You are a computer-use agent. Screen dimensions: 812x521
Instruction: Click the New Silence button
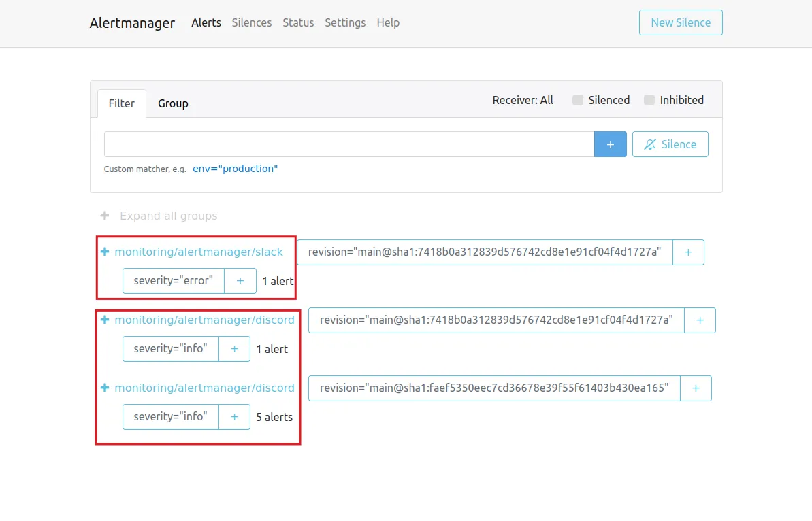[680, 22]
